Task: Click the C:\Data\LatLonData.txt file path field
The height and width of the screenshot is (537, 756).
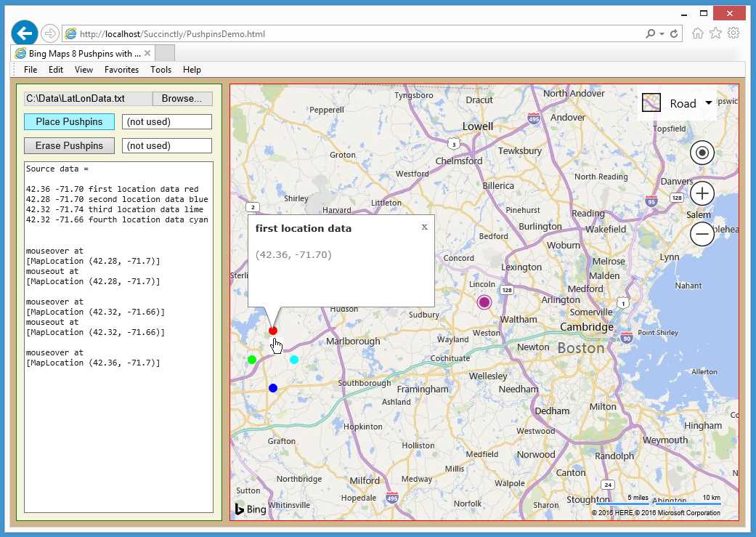Action: pyautogui.click(x=88, y=98)
